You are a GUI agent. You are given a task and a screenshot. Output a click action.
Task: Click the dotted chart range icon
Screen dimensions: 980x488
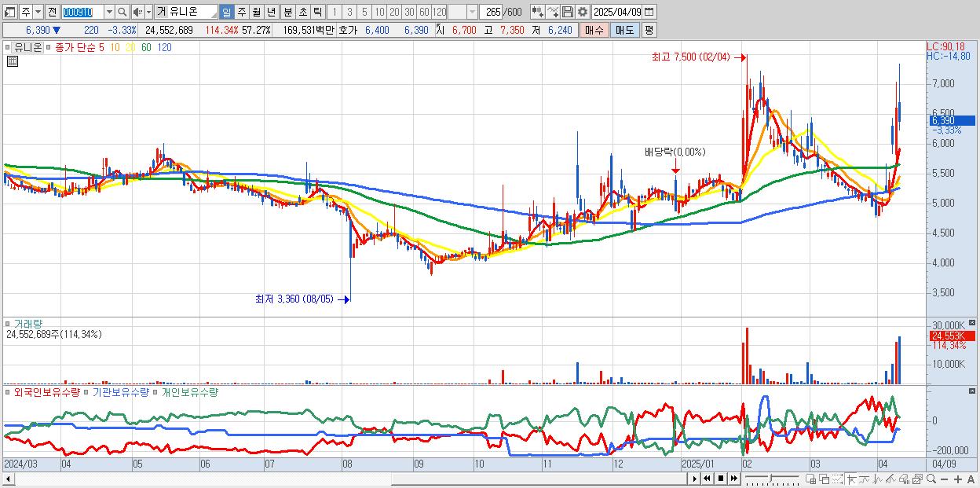837,479
